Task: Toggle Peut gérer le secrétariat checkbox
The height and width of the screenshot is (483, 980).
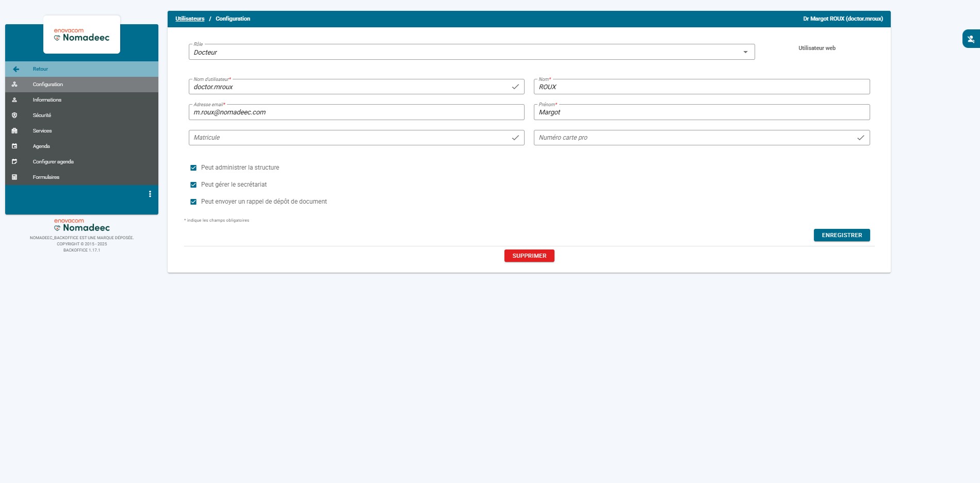Action: 193,185
